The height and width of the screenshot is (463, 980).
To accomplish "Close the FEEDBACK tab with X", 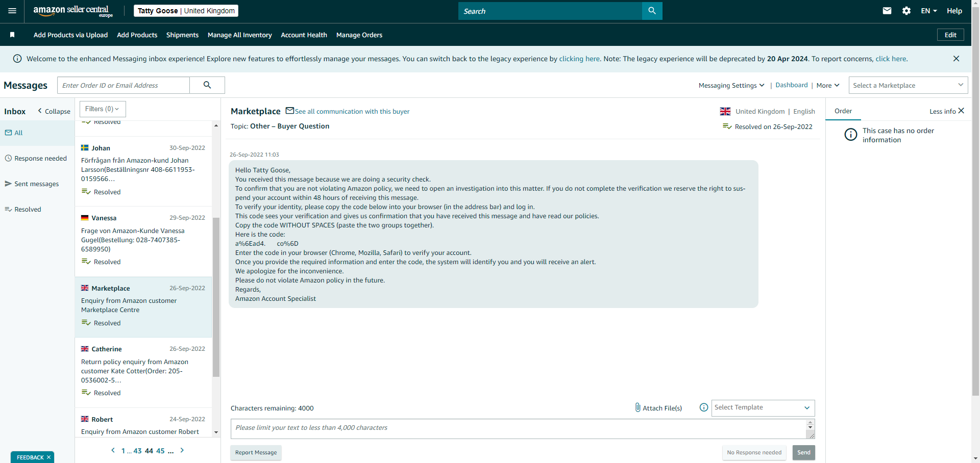I will point(49,457).
